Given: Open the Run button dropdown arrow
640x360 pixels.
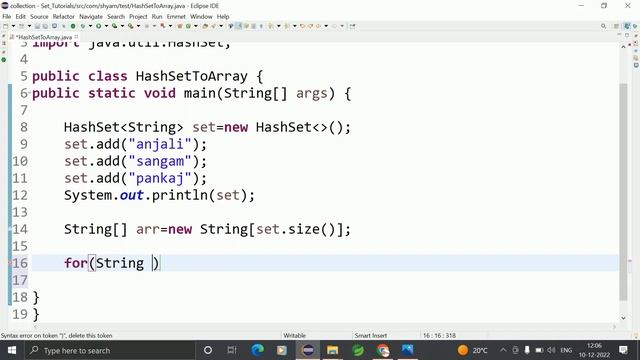Looking at the screenshot, I should click(106, 26).
